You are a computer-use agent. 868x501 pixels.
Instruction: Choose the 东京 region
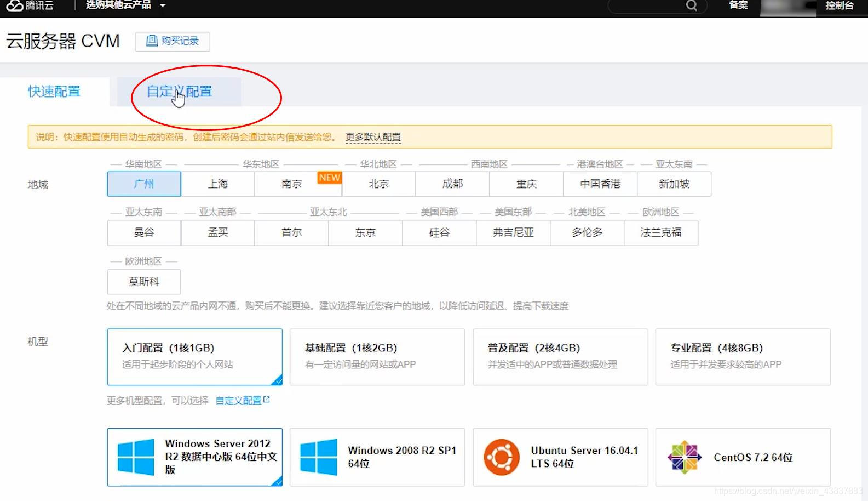366,233
